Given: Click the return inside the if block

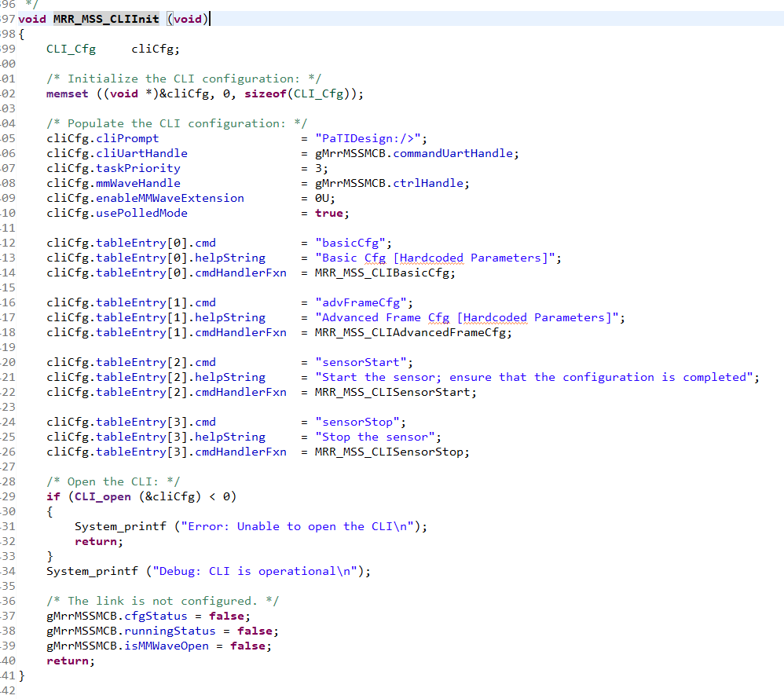Looking at the screenshot, I should coord(98,541).
